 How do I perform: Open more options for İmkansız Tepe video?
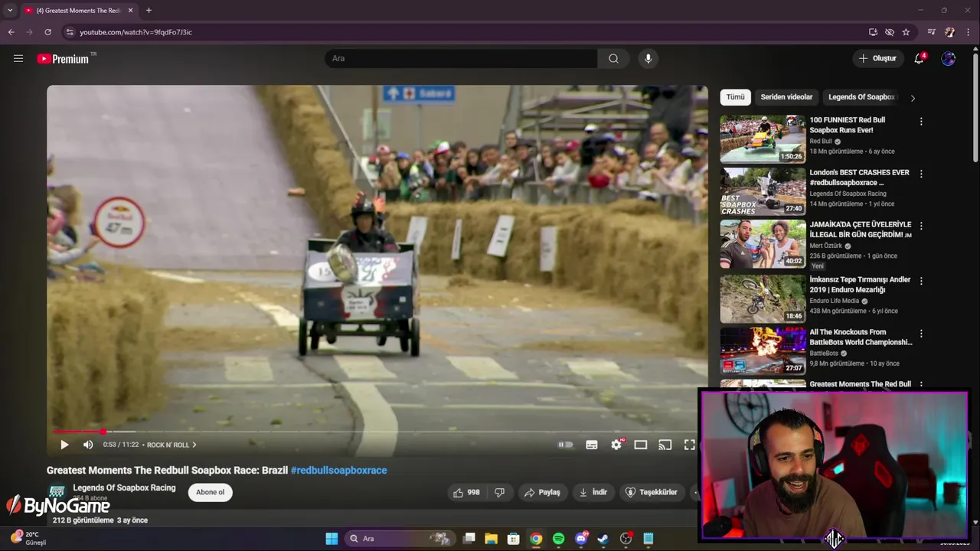pyautogui.click(x=921, y=281)
